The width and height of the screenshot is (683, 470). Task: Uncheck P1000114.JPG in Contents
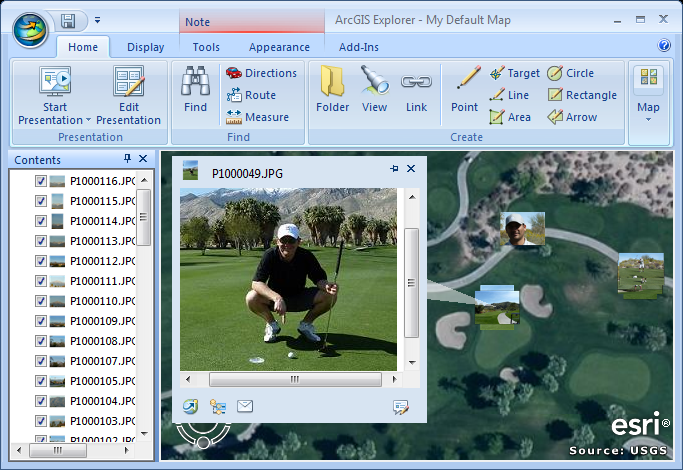pos(41,221)
